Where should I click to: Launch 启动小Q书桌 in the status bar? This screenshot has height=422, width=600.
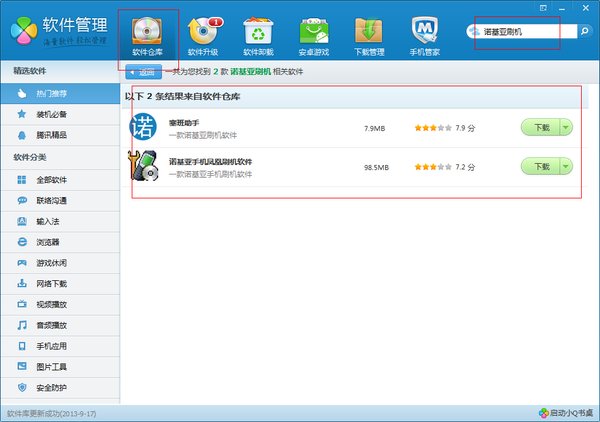click(565, 412)
